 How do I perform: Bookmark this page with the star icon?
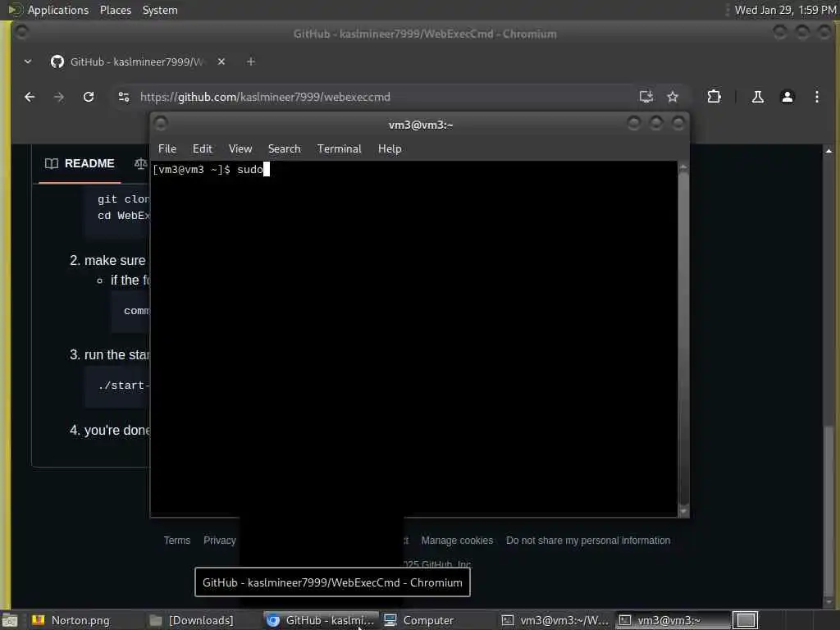[673, 97]
